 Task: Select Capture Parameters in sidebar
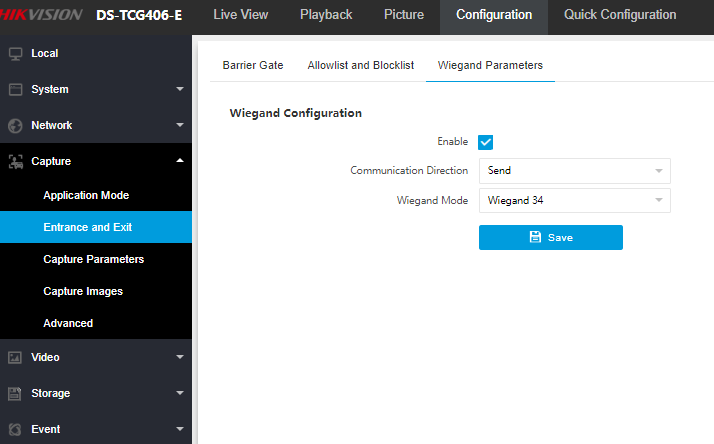[x=93, y=259]
